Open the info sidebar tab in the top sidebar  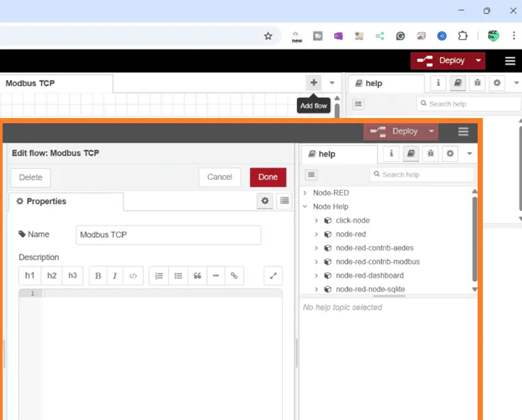(438, 83)
